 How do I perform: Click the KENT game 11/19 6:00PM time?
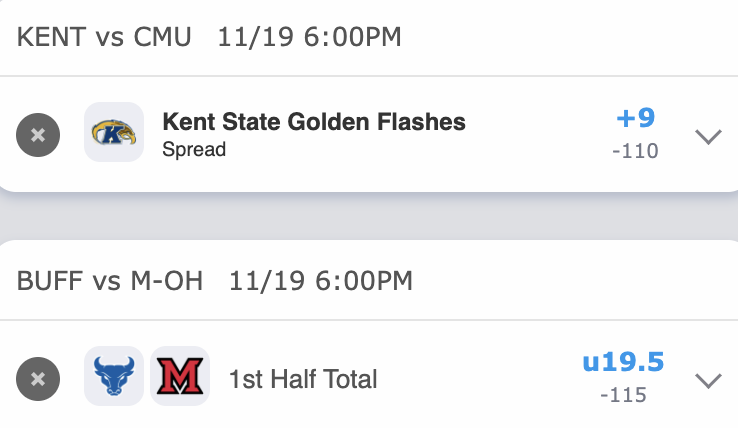[309, 38]
